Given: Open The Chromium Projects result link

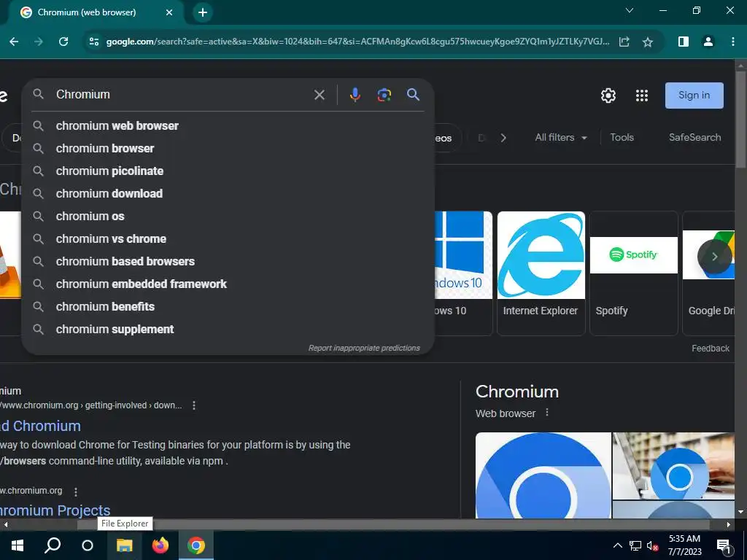Looking at the screenshot, I should coord(55,510).
